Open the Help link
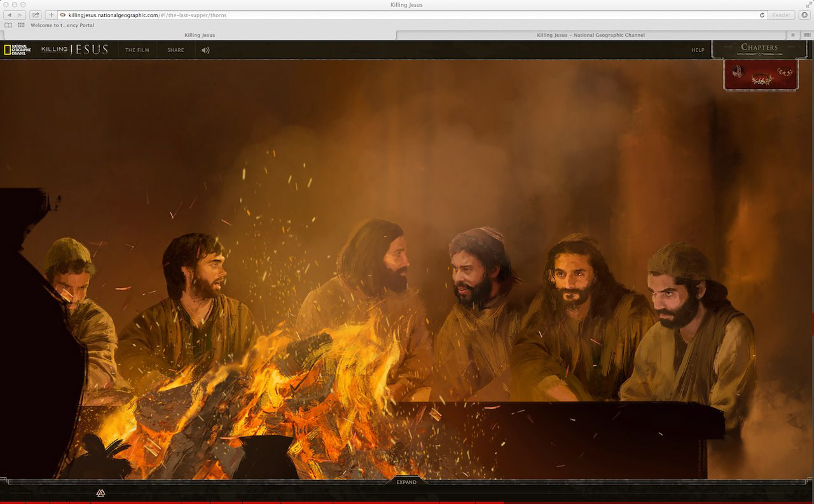The image size is (814, 504). [698, 50]
